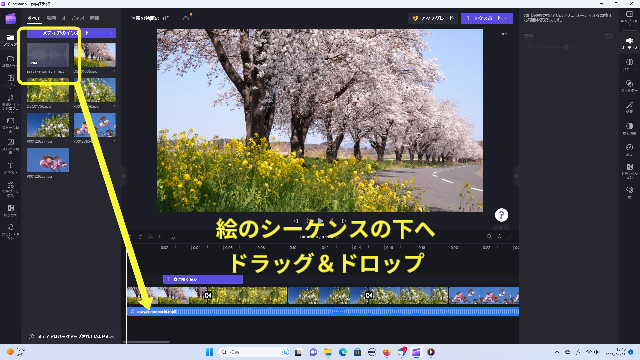Zoom out the timeline
This screenshot has height=360, width=640.
tap(489, 236)
